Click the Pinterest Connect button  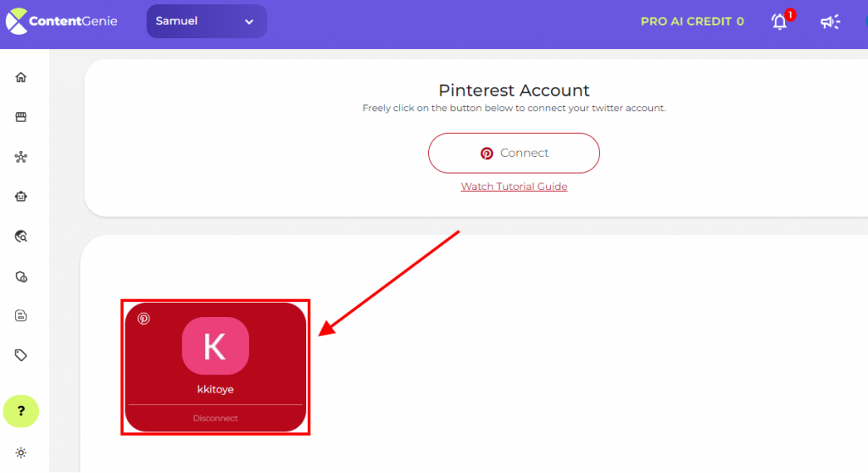pos(514,153)
